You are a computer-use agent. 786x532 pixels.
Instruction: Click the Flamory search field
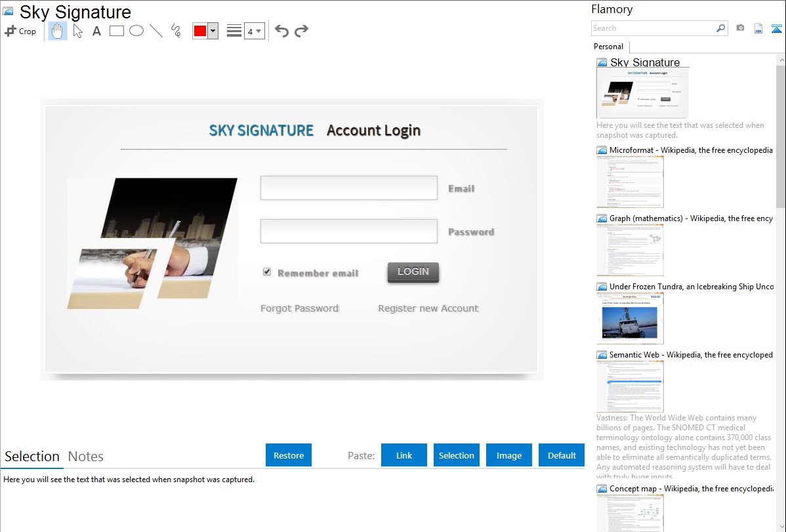[x=653, y=28]
